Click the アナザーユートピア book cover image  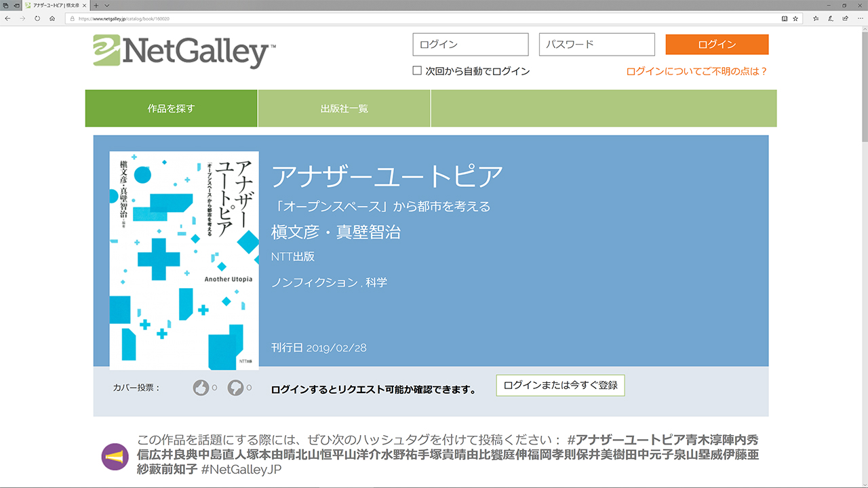tap(184, 260)
